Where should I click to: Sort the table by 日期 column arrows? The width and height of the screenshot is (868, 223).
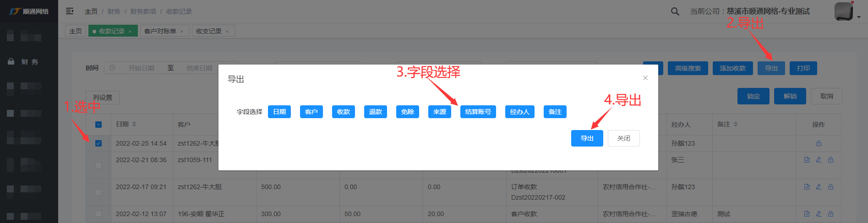(x=134, y=124)
